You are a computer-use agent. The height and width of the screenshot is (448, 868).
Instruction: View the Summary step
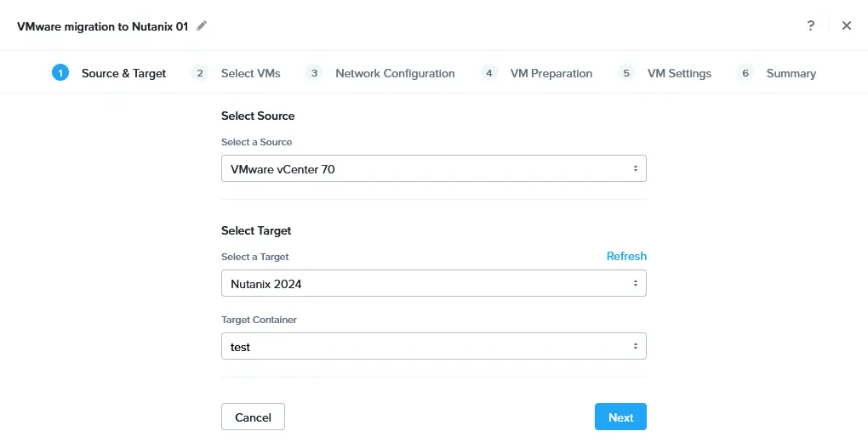click(791, 74)
